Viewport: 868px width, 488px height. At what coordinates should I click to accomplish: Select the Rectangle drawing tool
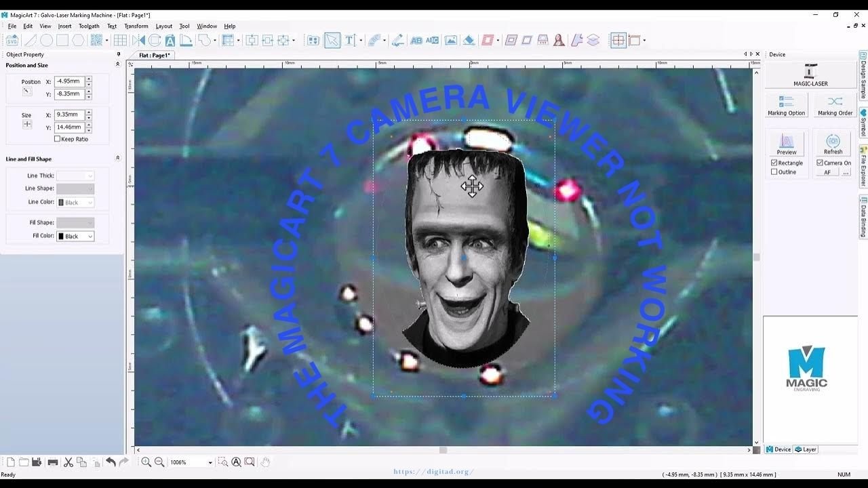pos(62,41)
